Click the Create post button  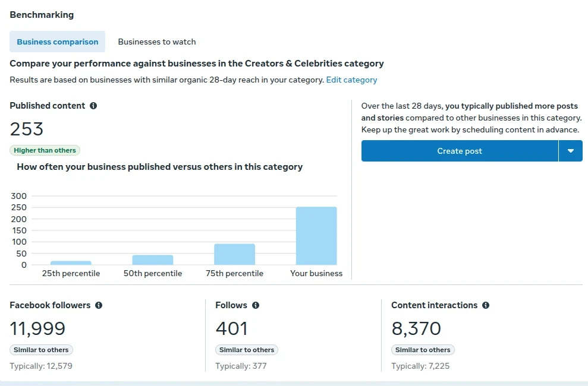[x=460, y=151]
